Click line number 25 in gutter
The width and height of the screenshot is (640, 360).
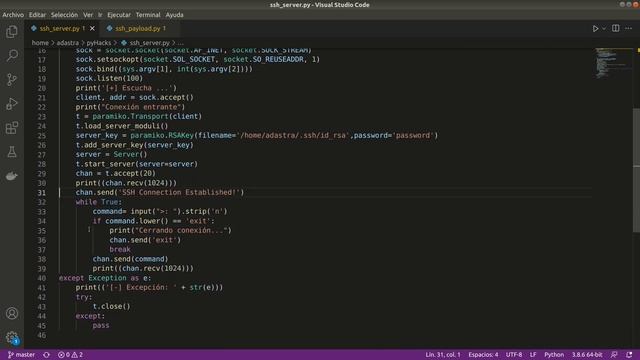(x=42, y=136)
